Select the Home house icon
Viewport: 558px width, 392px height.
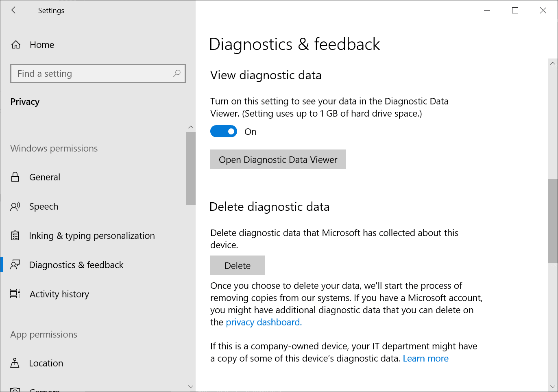pos(15,45)
